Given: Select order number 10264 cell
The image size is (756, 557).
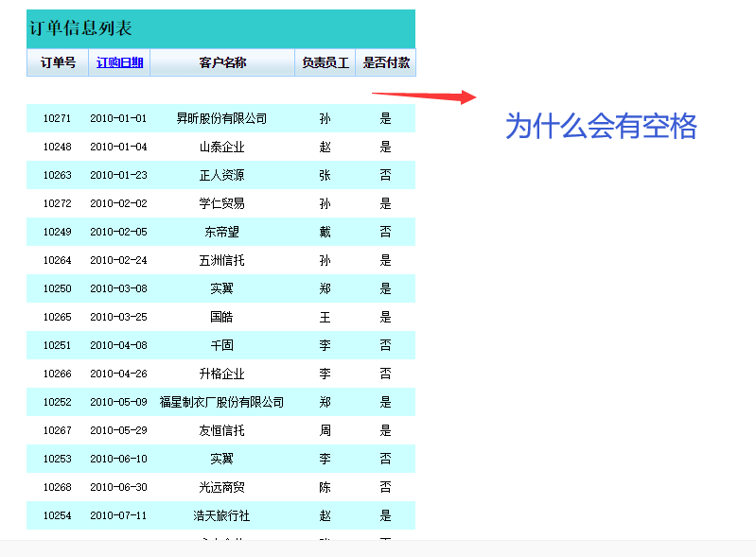Looking at the screenshot, I should 57,261.
